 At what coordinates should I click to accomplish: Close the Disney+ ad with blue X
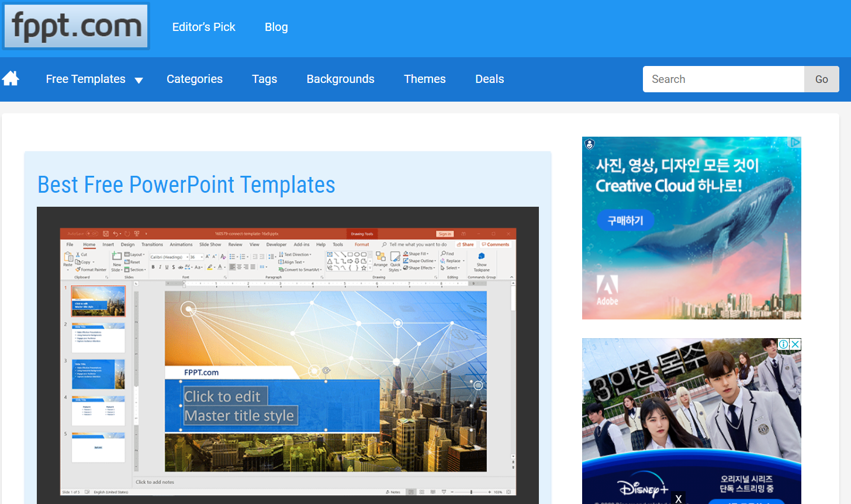tap(795, 344)
